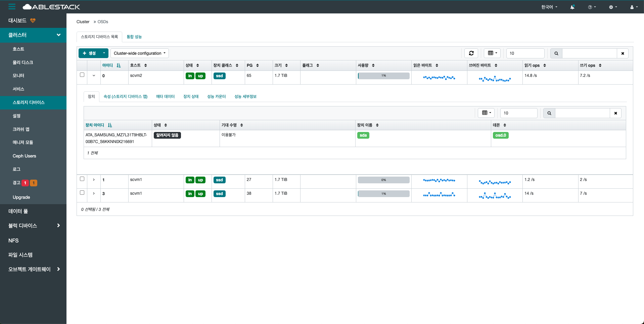Check the checkbox for OSD 0 row
The image size is (644, 324).
(x=82, y=75)
